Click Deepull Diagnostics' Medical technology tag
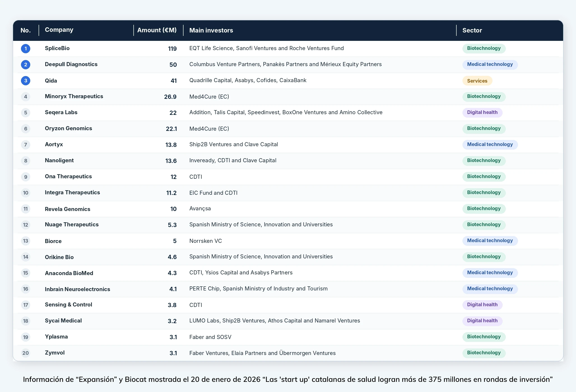The width and height of the screenshot is (576, 392). pos(490,64)
